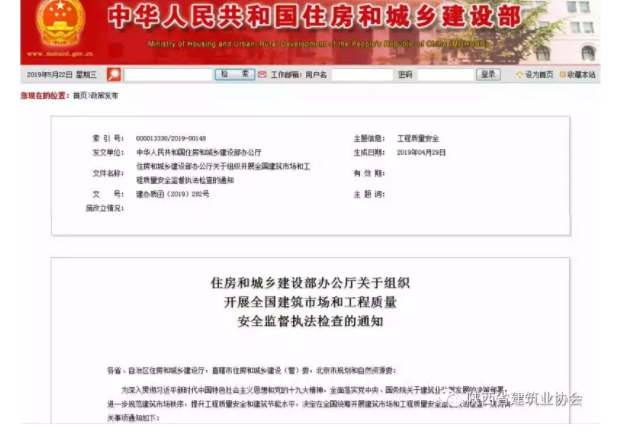Image resolution: width=620 pixels, height=432 pixels.
Task: Open the 设为首页 set-as-homepage link
Action: coord(538,75)
